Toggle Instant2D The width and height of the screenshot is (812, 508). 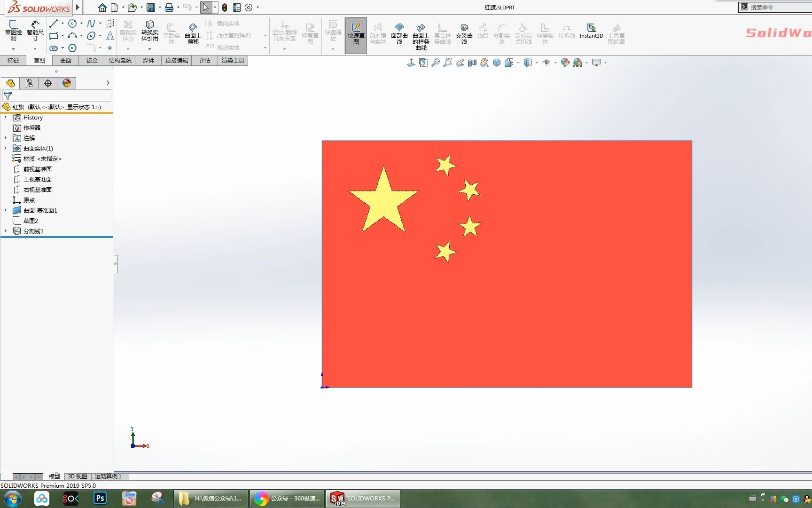(591, 31)
